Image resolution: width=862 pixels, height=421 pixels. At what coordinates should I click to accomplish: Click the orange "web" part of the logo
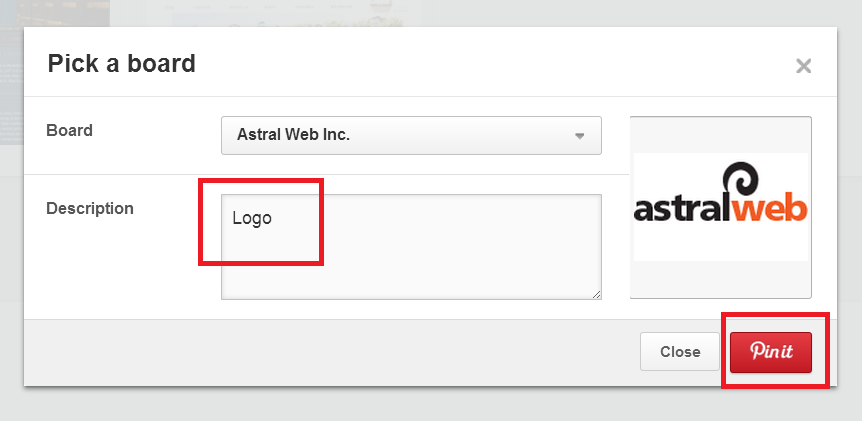click(769, 211)
